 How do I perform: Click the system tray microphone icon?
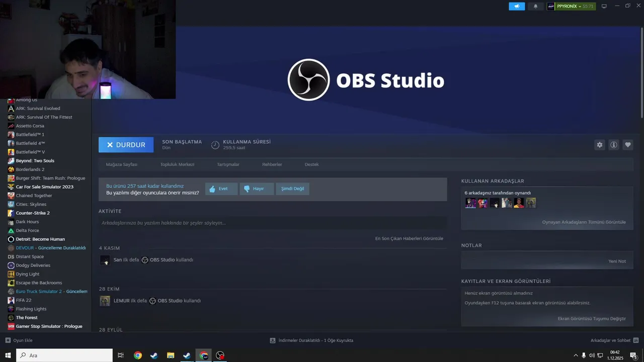click(584, 355)
